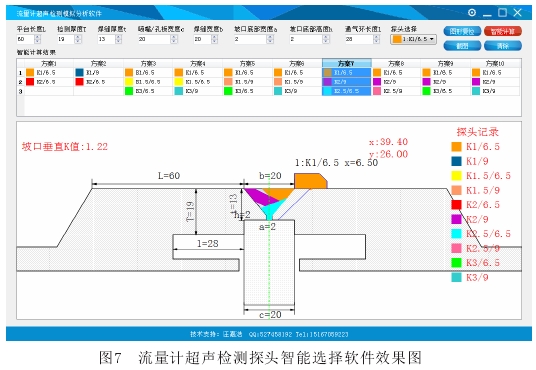This screenshot has height=370, width=536.
Task: Click the 检测厚度T stepper arrows
Action: pyautogui.click(x=78, y=39)
